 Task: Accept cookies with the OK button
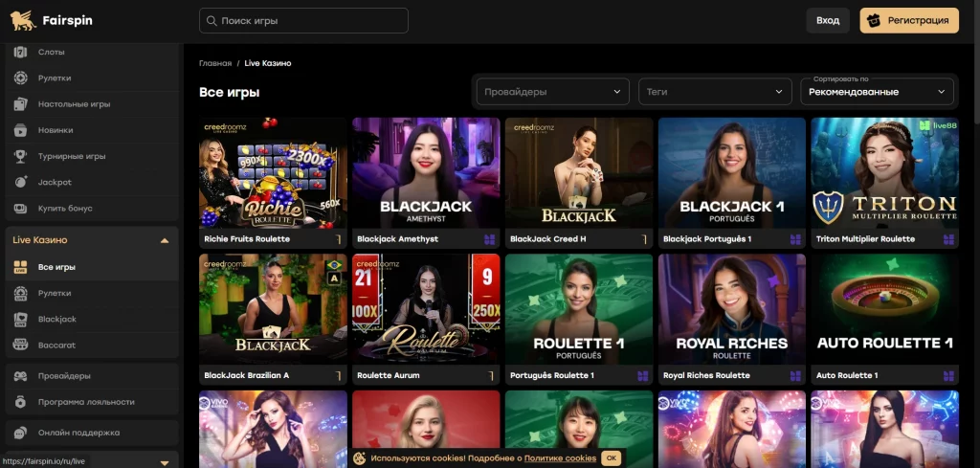click(612, 458)
